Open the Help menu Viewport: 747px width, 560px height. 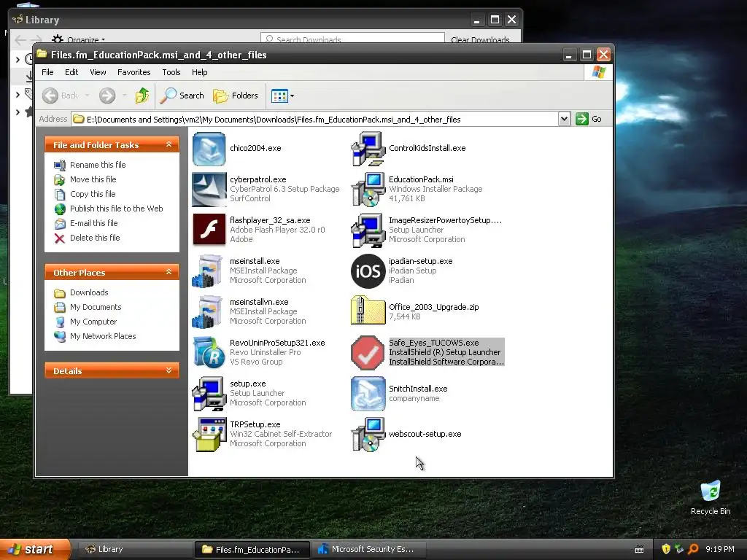(x=200, y=72)
